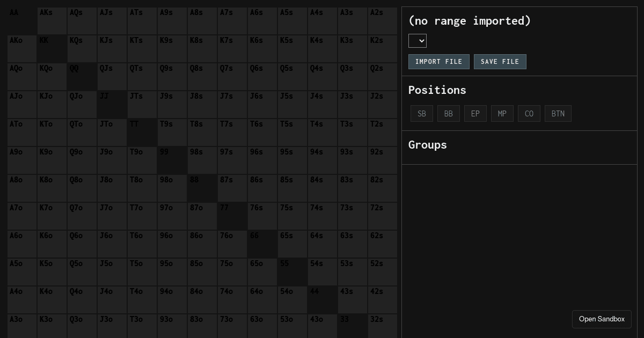
Task: Select the A2s cell in the top row
Action: pos(382,20)
